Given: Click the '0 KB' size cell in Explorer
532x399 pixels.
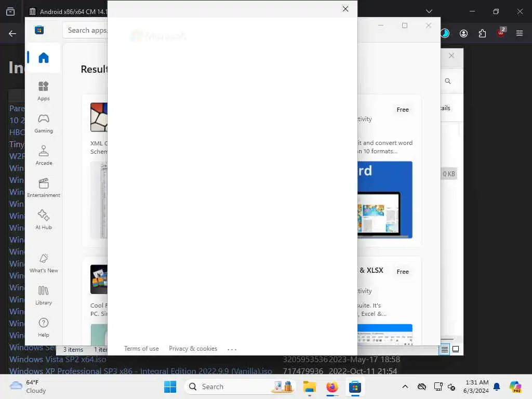Looking at the screenshot, I should 449,174.
